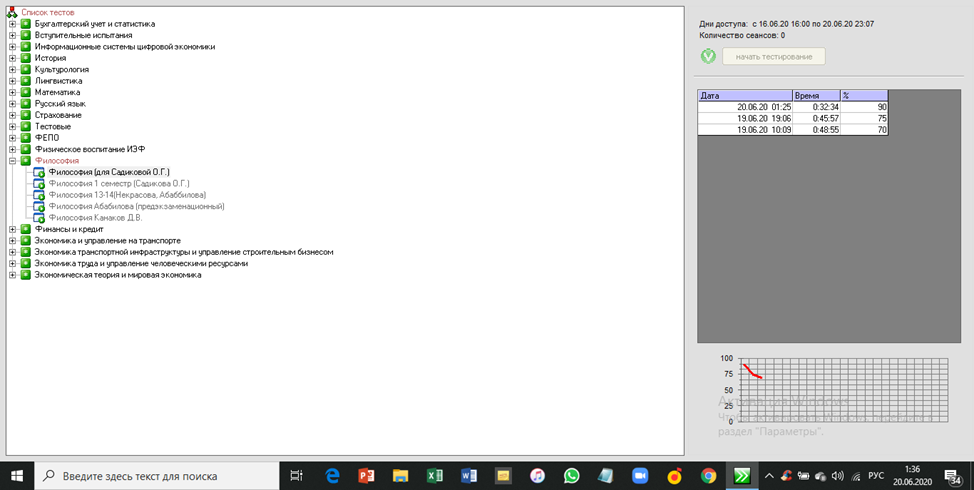Screen dimensions: 974x490
Task: Click green icon beside Физическое воспитание ИЗФ
Action: coord(25,150)
